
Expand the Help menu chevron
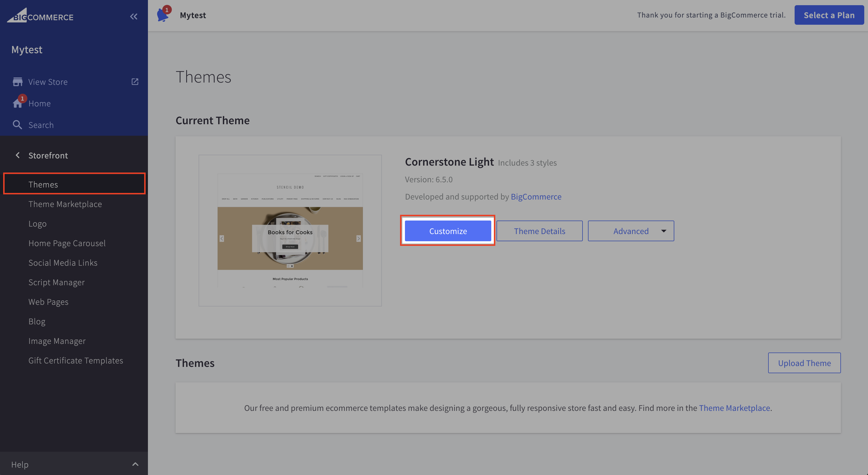135,464
